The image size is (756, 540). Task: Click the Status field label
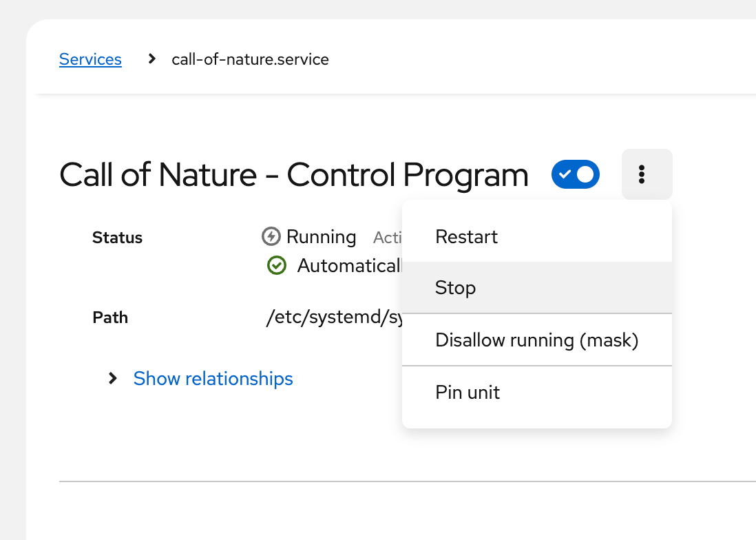tap(117, 238)
